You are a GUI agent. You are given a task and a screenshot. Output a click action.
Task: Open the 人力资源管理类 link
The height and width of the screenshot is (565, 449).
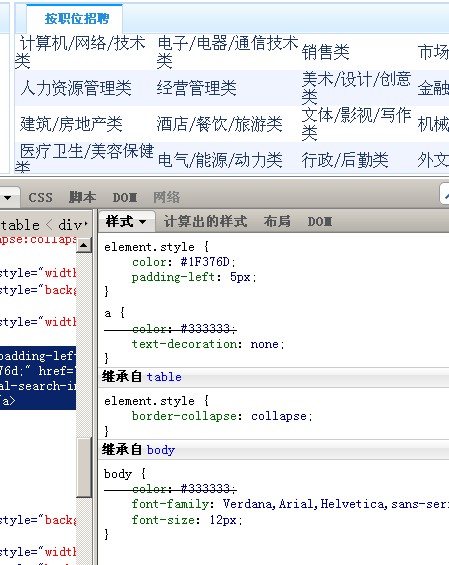[x=76, y=88]
